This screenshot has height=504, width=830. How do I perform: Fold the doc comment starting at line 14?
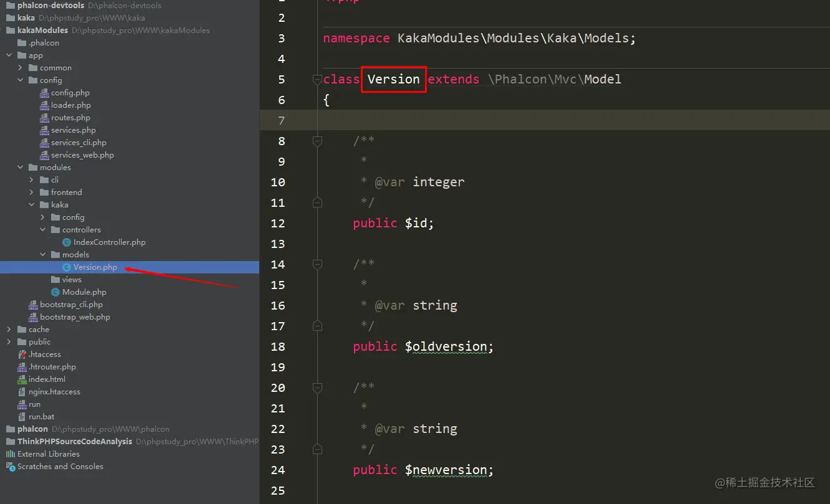pyautogui.click(x=317, y=265)
